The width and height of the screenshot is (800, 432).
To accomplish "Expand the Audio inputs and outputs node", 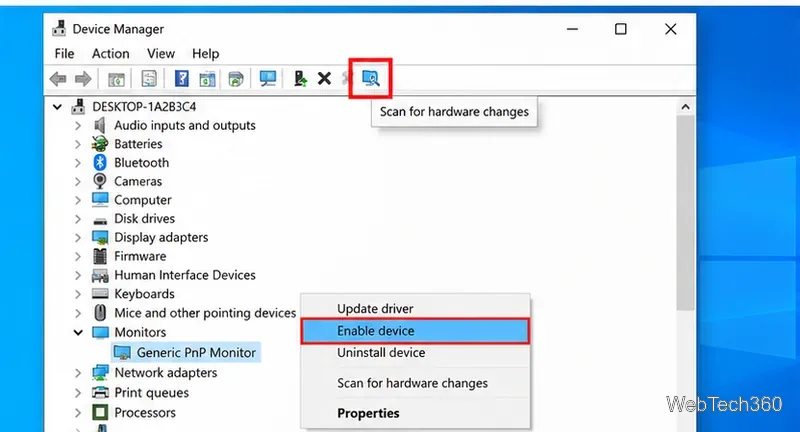I will point(78,125).
